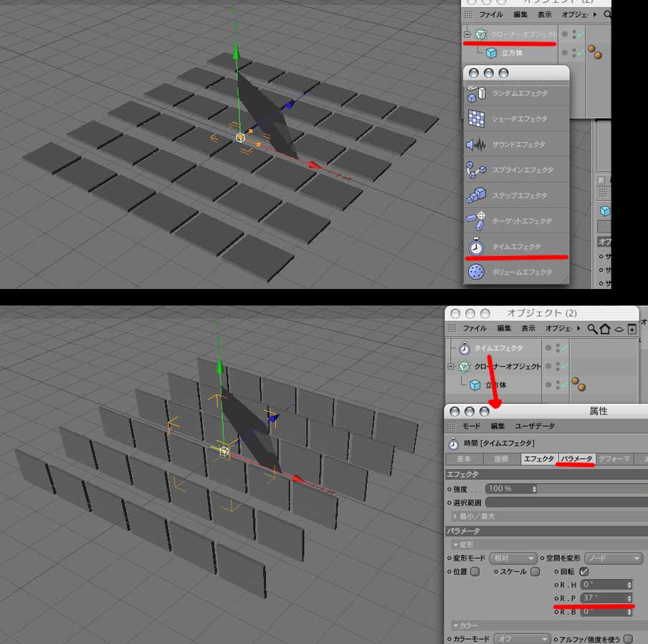Image resolution: width=648 pixels, height=644 pixels.
Task: Toggle green enable checkmark on タイムエフェクタ row
Action: click(564, 349)
